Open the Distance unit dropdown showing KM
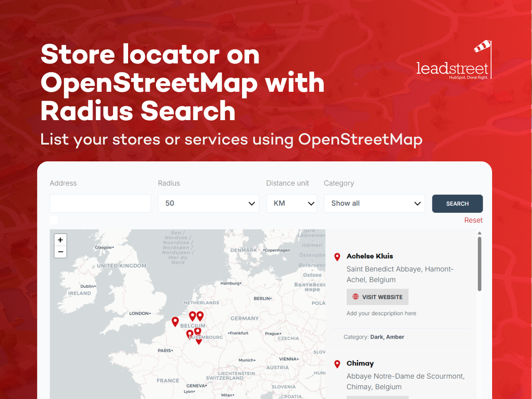The image size is (532, 399). [291, 203]
